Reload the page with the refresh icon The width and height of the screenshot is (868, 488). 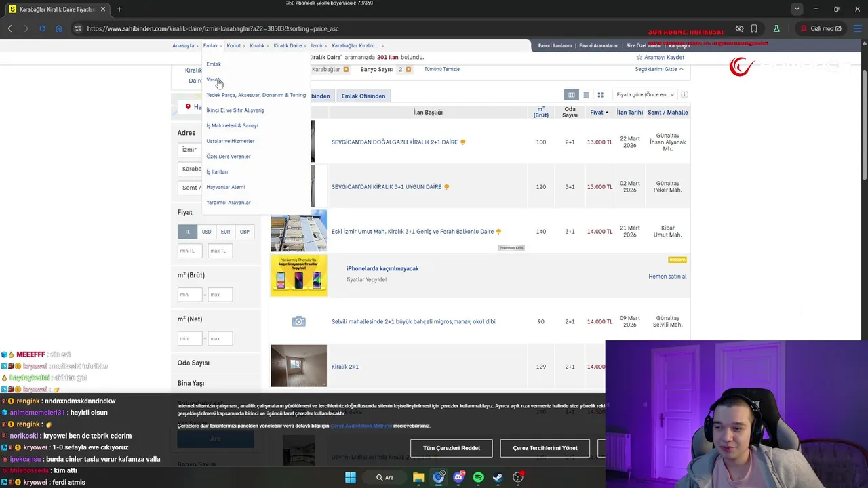pos(42,28)
